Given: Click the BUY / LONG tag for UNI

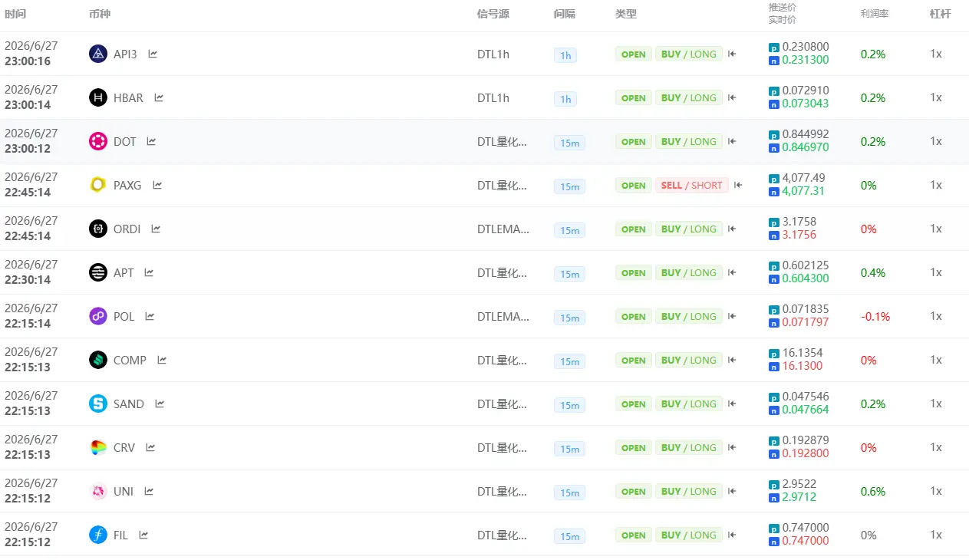Looking at the screenshot, I should pos(689,491).
